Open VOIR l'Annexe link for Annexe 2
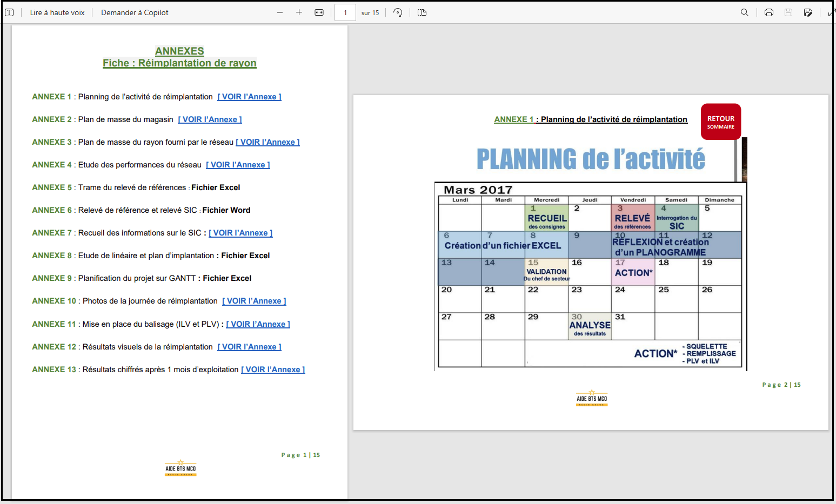The width and height of the screenshot is (836, 504). pos(210,119)
